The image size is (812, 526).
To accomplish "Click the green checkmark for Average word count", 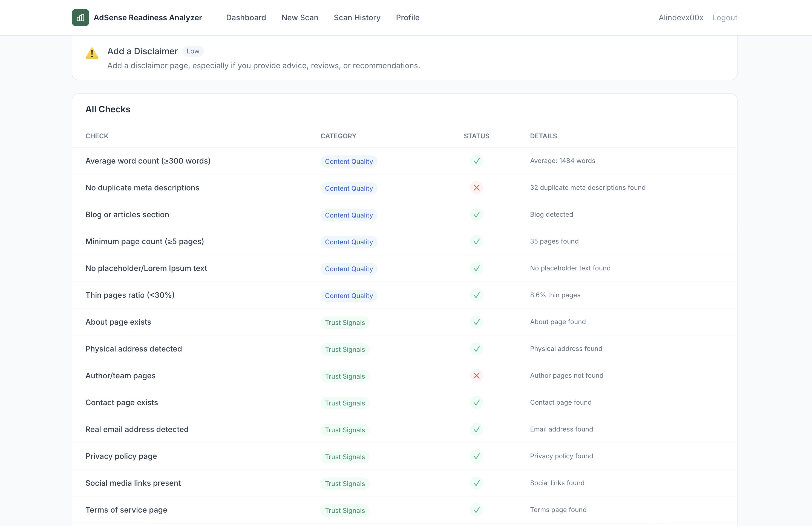I will [476, 161].
